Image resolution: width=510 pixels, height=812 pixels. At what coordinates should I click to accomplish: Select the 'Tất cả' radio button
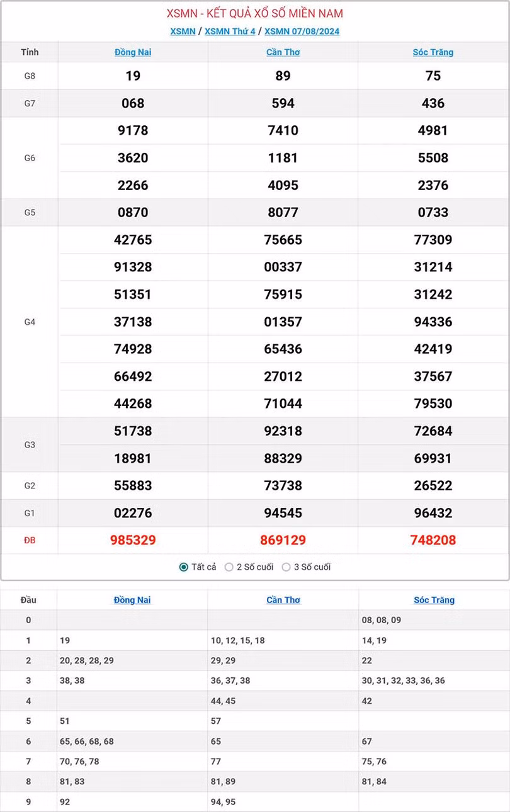pos(184,567)
